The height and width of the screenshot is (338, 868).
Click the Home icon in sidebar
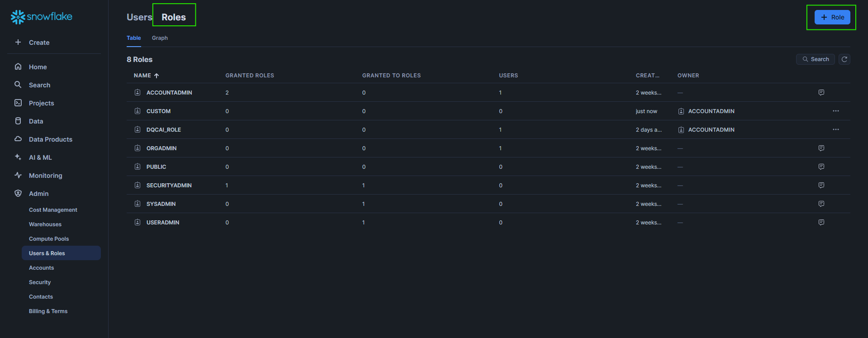[18, 67]
